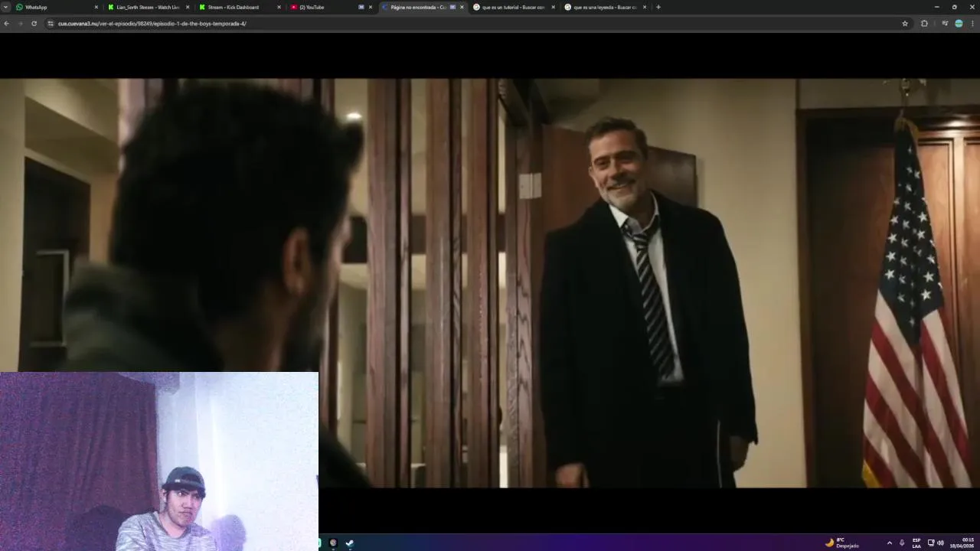980x551 pixels.
Task: Close the YouTube tab
Action: point(371,7)
